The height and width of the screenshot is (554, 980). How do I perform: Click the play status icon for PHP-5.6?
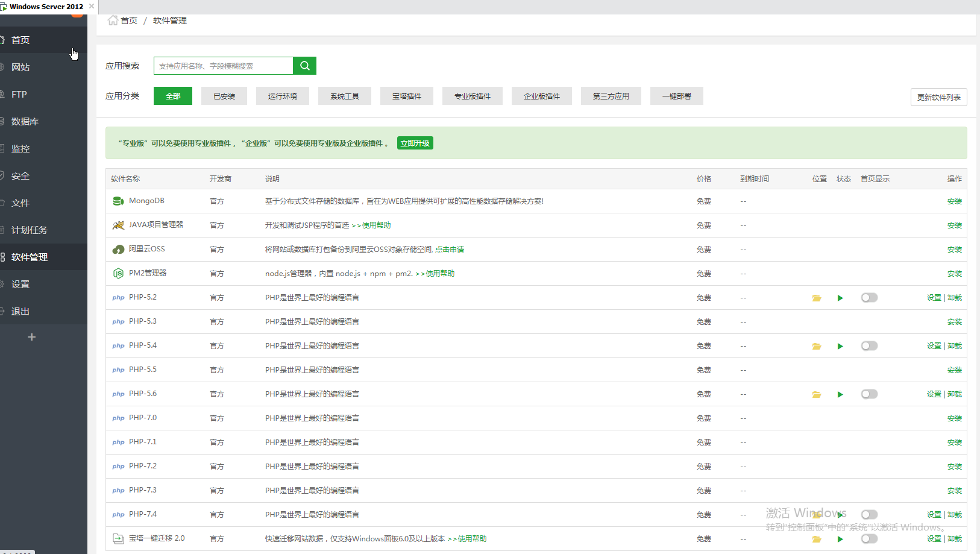[840, 394]
